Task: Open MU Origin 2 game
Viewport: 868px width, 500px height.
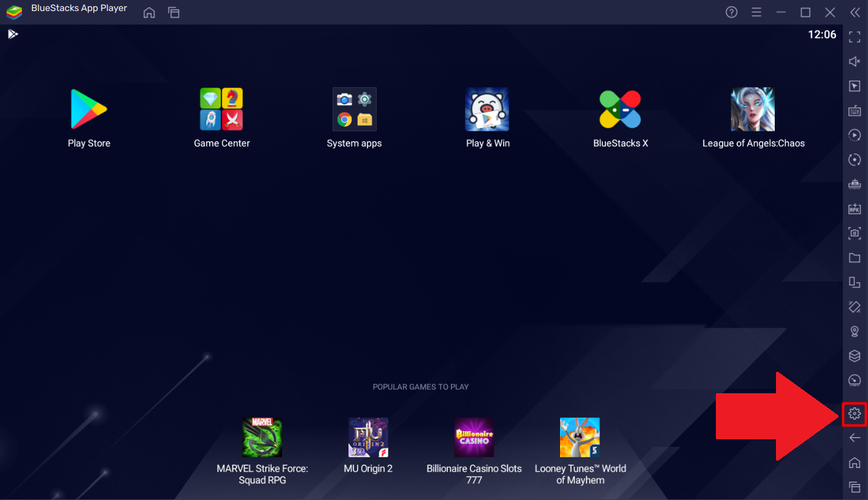Action: 368,437
